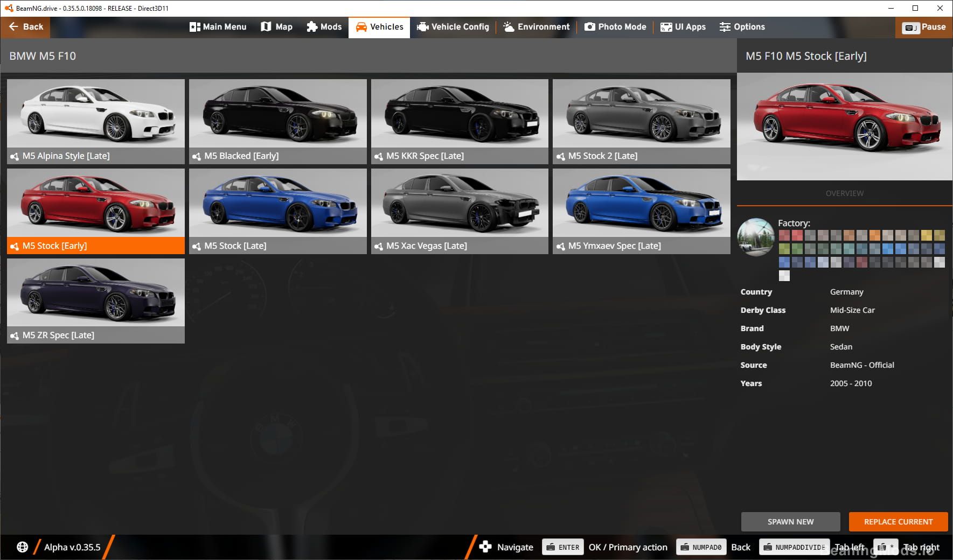Image resolution: width=953 pixels, height=560 pixels.
Task: Click the Navigate d-pad icon
Action: [x=485, y=547]
